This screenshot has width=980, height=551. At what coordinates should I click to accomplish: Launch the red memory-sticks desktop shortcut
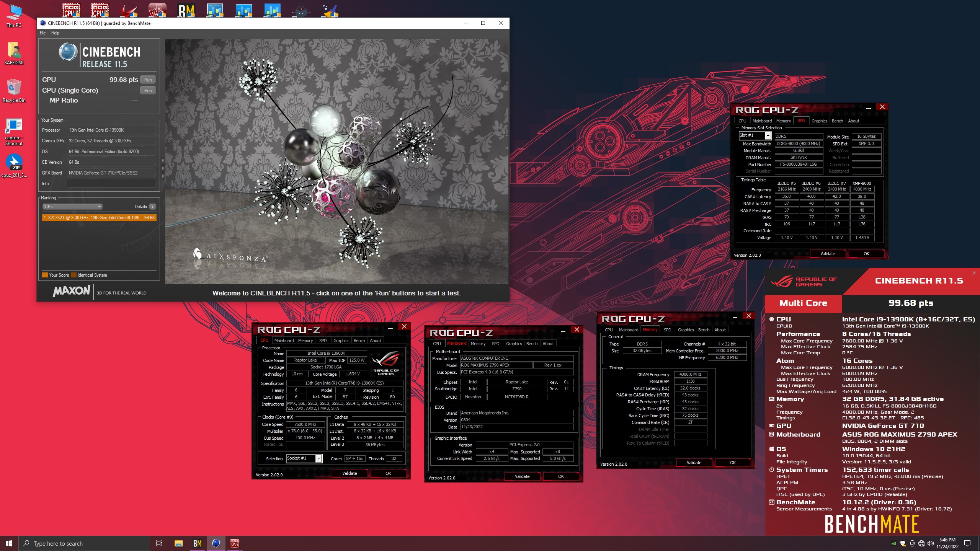click(157, 10)
